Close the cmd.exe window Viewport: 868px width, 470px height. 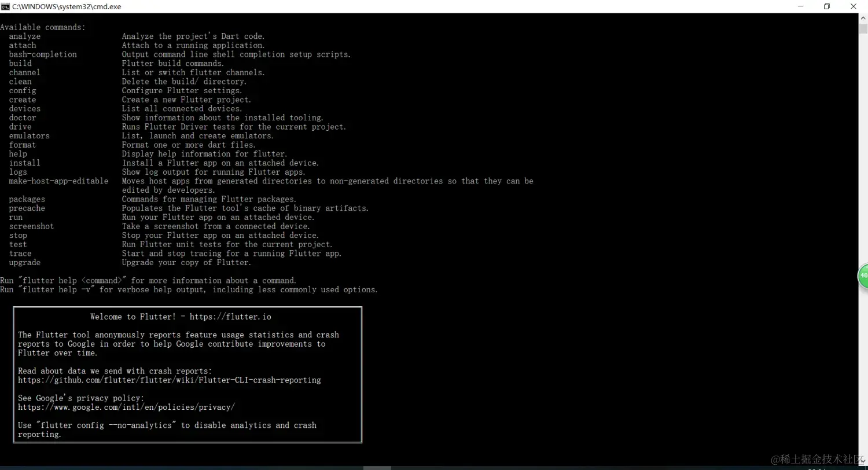click(854, 6)
